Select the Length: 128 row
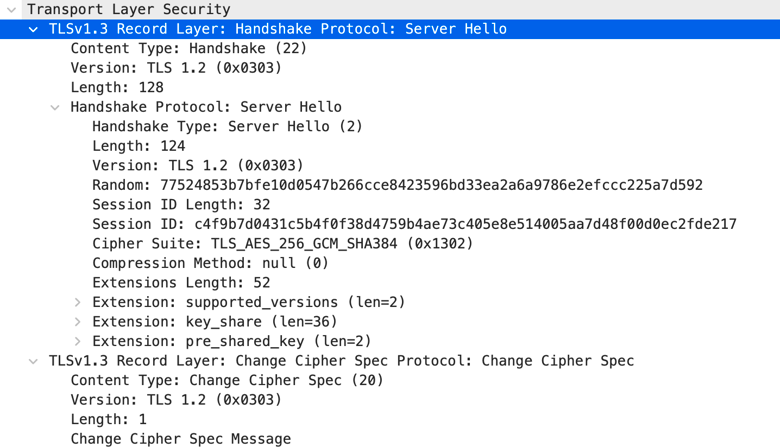 390,88
